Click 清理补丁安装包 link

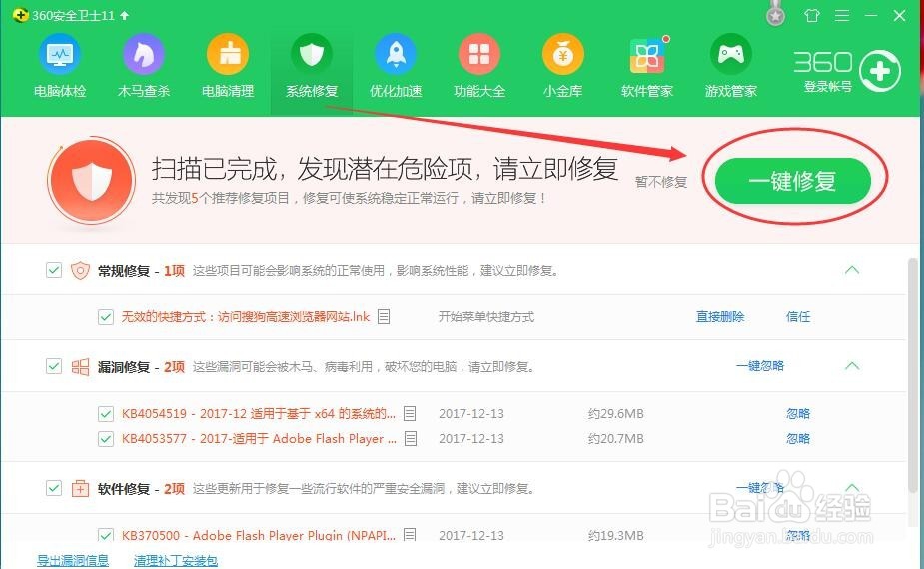pyautogui.click(x=176, y=560)
